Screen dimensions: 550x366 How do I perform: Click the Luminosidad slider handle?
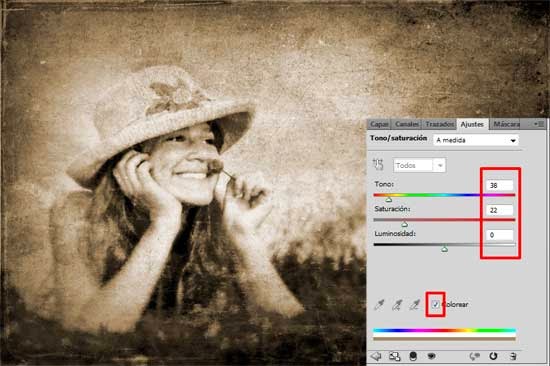[444, 249]
